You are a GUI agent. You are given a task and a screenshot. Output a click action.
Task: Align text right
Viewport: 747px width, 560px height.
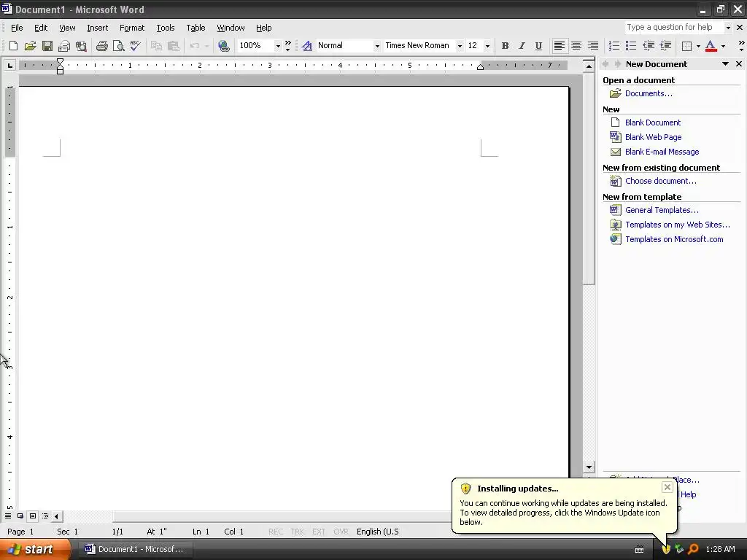[593, 46]
